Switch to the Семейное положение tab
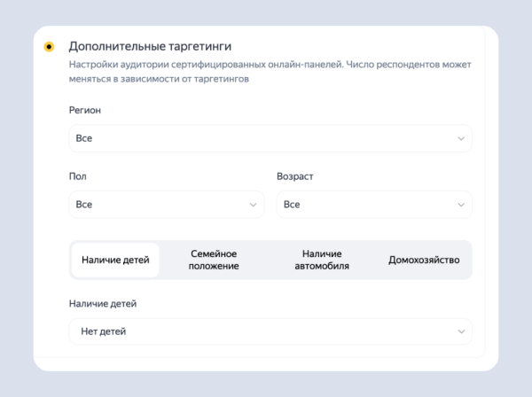Viewport: 532px width, 397px height. pos(214,260)
